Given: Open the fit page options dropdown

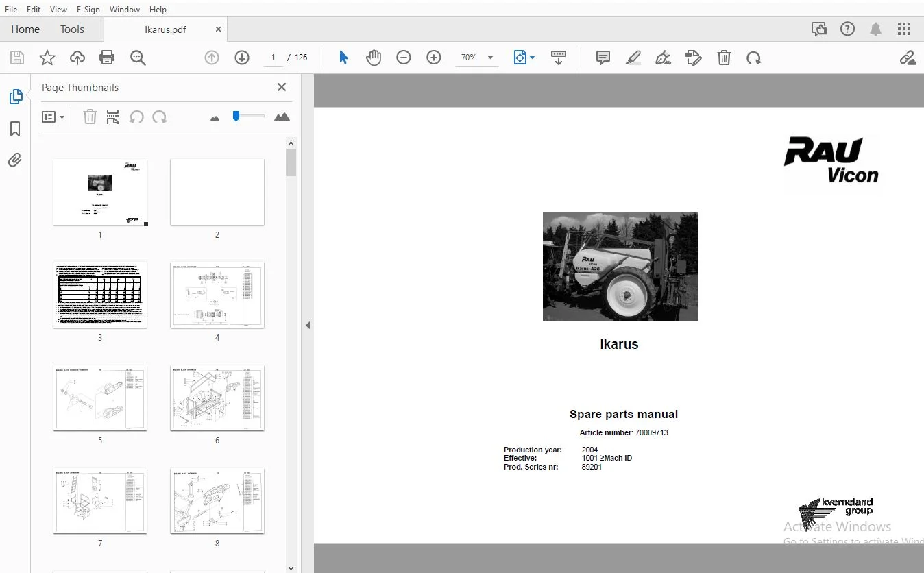Looking at the screenshot, I should click(x=524, y=58).
